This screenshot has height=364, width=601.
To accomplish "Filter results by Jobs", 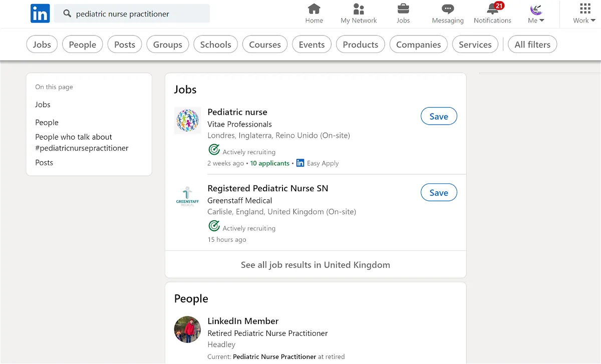I will click(42, 45).
